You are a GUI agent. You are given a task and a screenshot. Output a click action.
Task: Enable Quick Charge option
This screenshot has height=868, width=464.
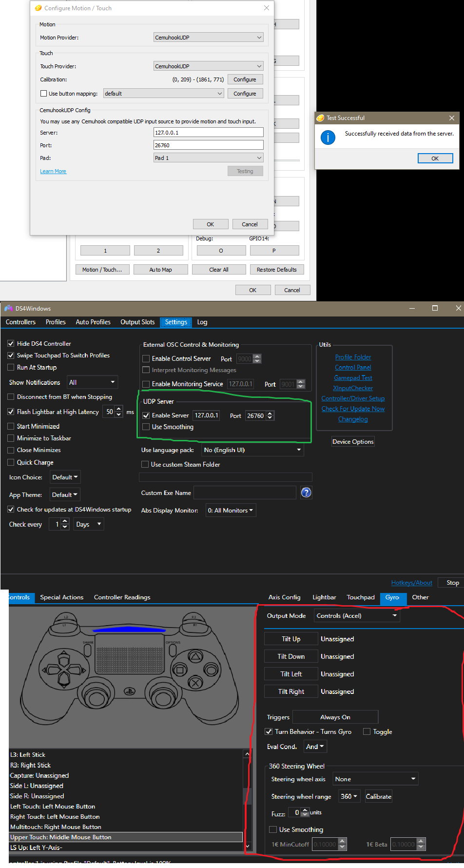11,462
